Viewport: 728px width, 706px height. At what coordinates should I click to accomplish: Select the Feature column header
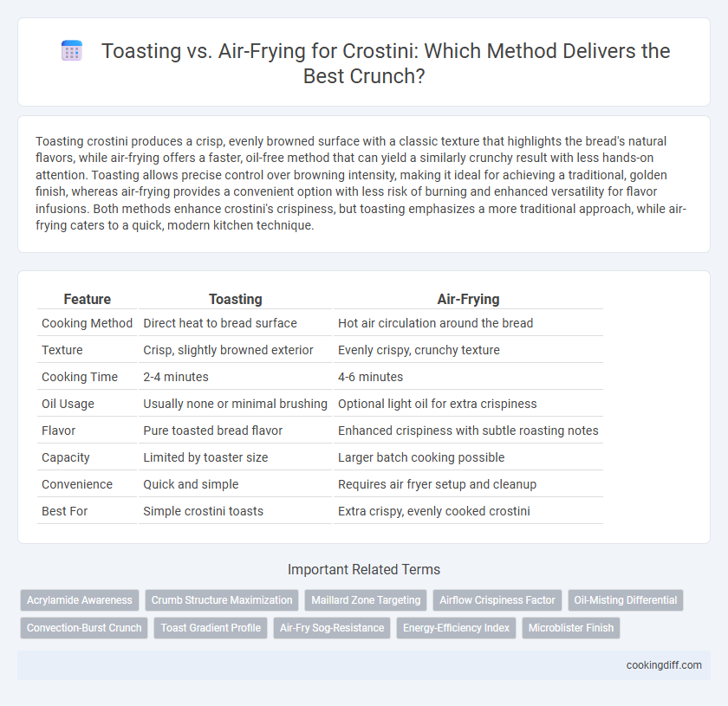(88, 300)
